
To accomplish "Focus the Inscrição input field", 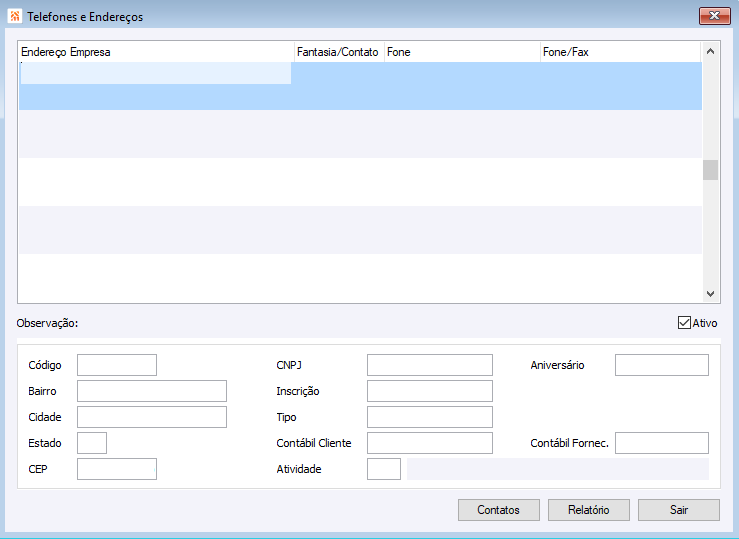I will tap(430, 391).
